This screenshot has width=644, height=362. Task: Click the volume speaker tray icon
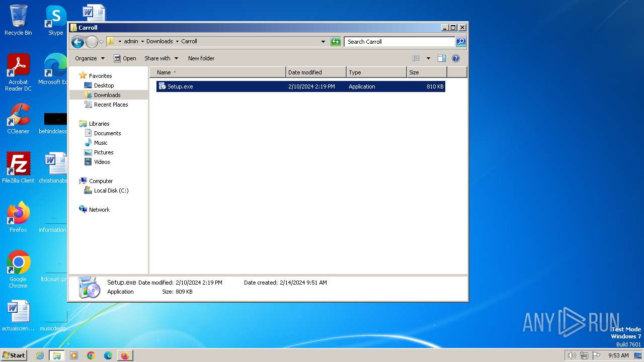pos(572,355)
